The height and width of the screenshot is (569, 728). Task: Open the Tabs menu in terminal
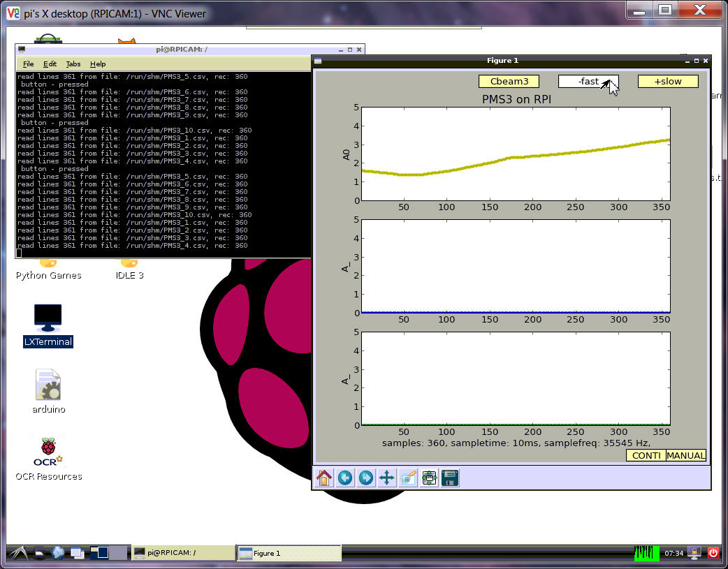point(73,64)
